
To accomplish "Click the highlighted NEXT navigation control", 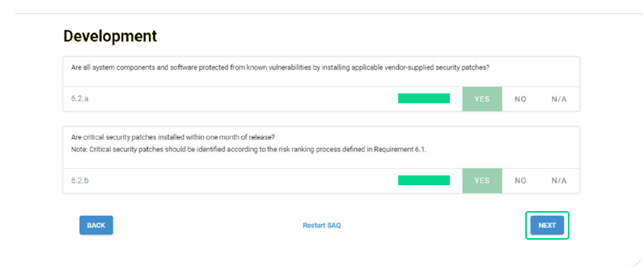I will 546,225.
